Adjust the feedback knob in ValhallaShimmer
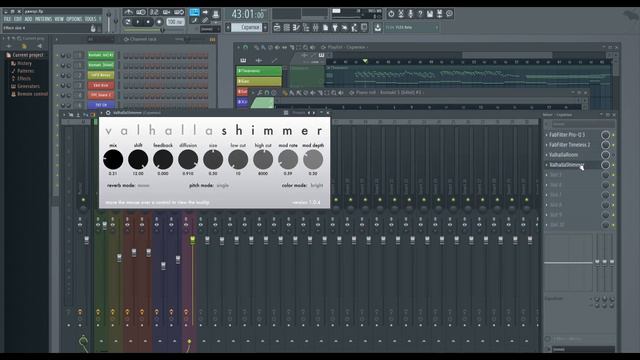Screen dimensions: 640x360 (x=163, y=159)
